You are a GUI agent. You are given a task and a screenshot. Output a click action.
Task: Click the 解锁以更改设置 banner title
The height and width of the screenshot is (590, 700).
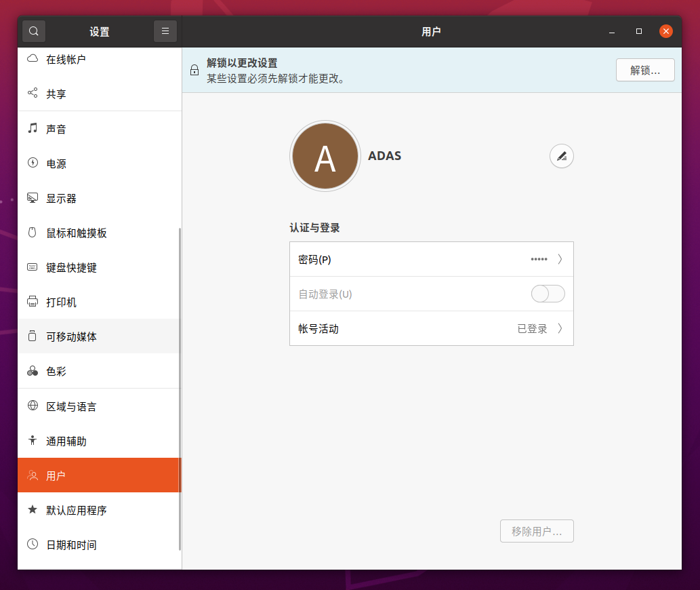(x=242, y=63)
